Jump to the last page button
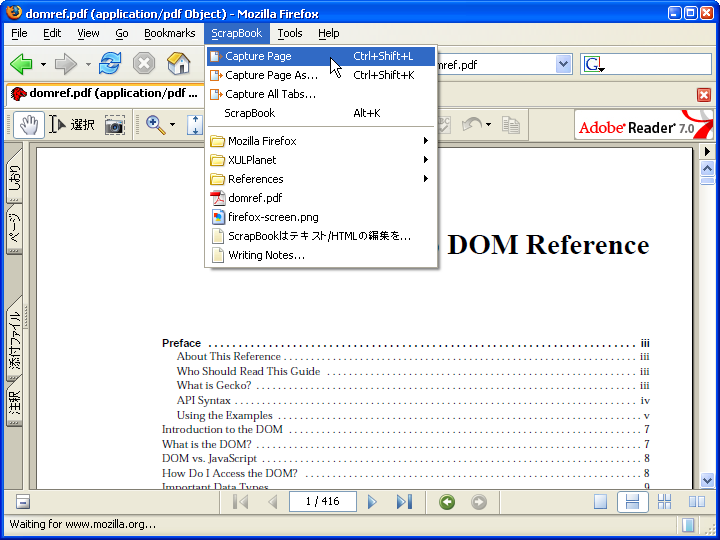The width and height of the screenshot is (720, 540). click(x=405, y=502)
